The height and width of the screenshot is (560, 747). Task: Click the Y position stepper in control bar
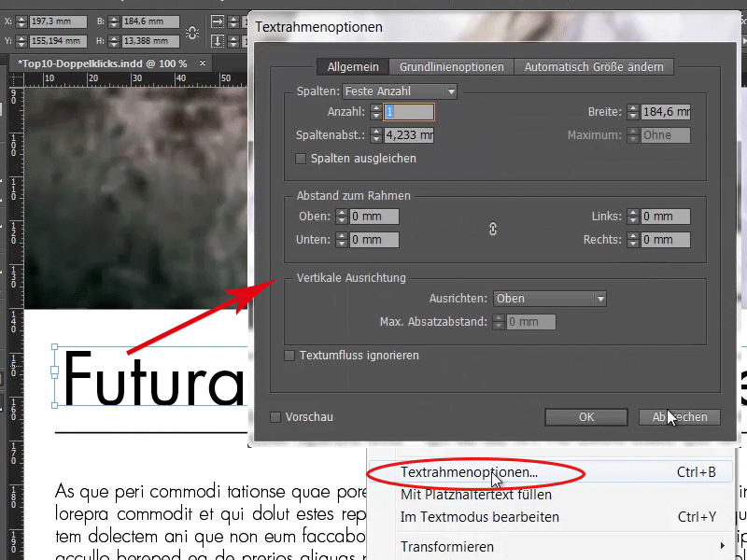click(21, 41)
